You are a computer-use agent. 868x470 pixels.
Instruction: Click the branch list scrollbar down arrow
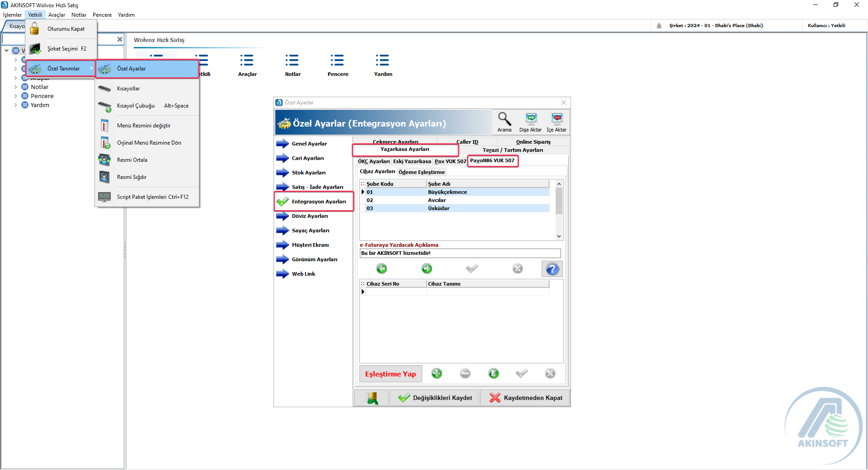(x=559, y=236)
